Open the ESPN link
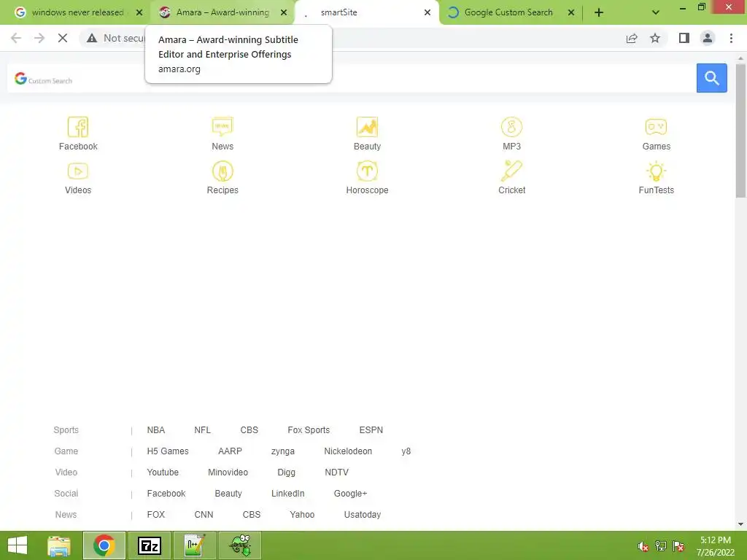The width and height of the screenshot is (747, 560). tap(371, 430)
